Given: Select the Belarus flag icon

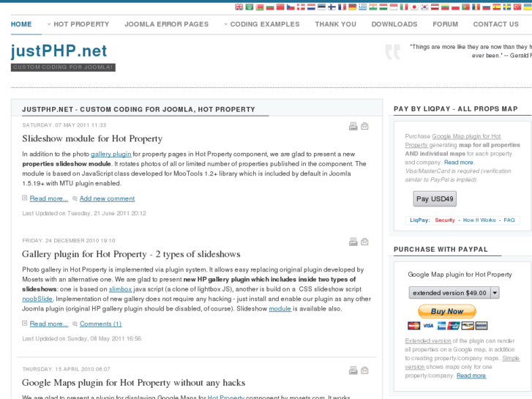Looking at the screenshot, I should 260,7.
